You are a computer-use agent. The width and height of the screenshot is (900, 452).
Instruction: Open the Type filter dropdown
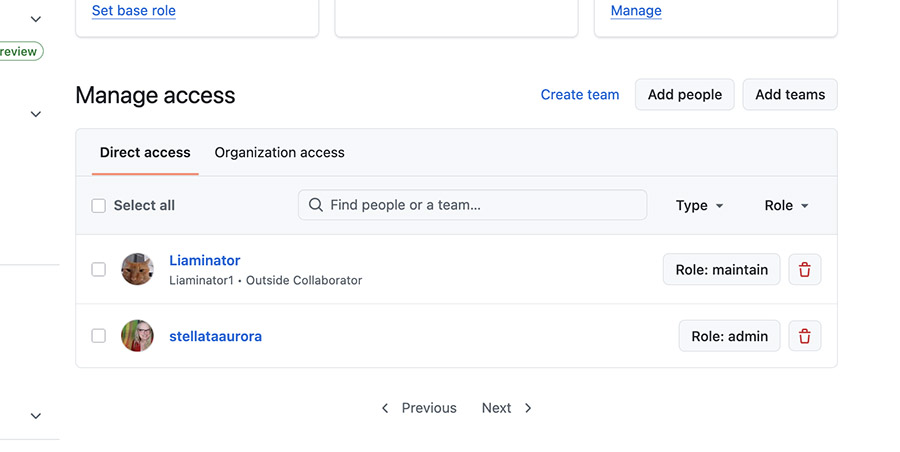point(699,205)
